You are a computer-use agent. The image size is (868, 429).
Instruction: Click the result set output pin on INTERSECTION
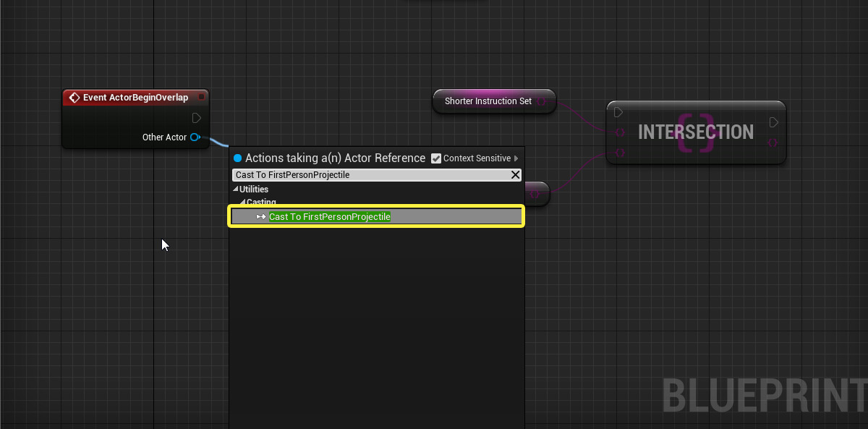pos(773,142)
